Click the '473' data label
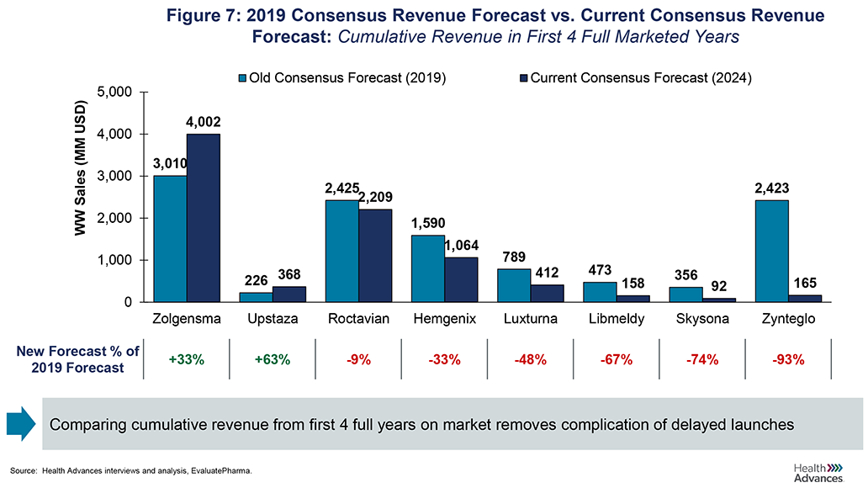868x488 pixels. point(600,270)
